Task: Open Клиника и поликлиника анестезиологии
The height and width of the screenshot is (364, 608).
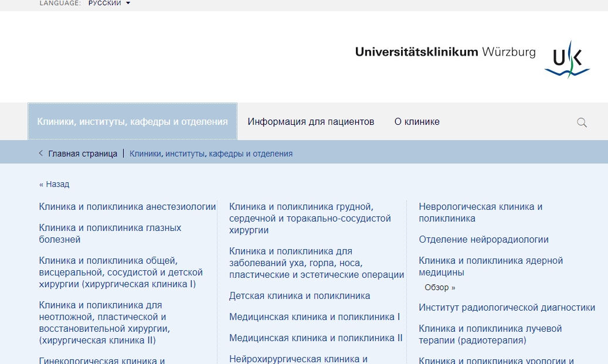Action: pos(127,207)
